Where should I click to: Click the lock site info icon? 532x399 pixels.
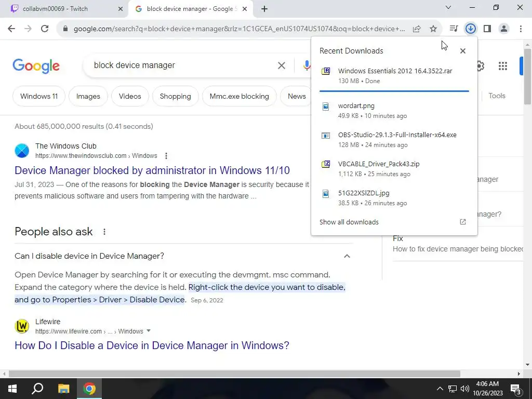tap(65, 29)
